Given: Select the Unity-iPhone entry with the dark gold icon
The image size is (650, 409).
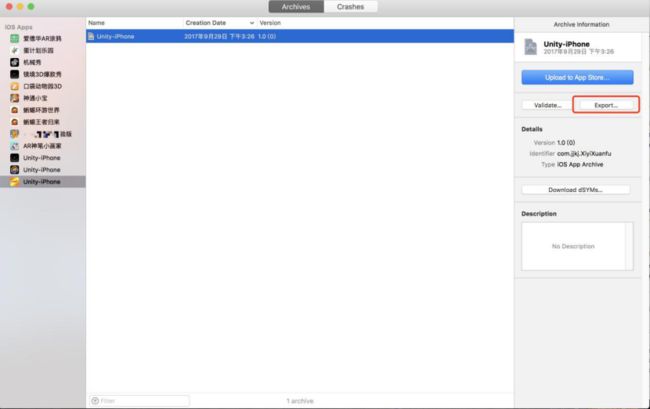Looking at the screenshot, I should [x=43, y=170].
